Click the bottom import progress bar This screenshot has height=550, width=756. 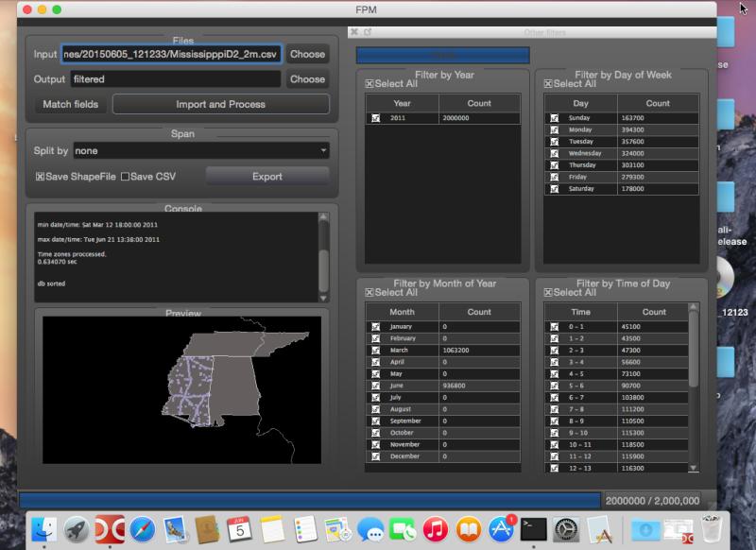pyautogui.click(x=310, y=501)
